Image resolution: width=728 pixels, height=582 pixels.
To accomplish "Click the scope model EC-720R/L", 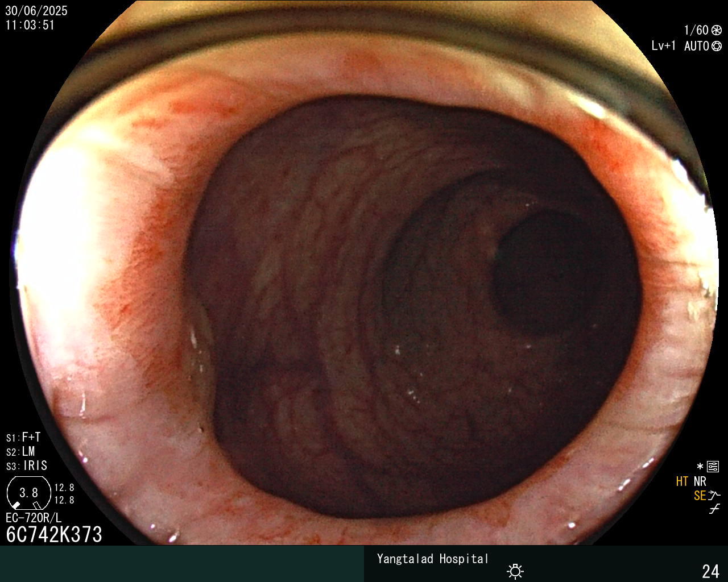I will 34,518.
